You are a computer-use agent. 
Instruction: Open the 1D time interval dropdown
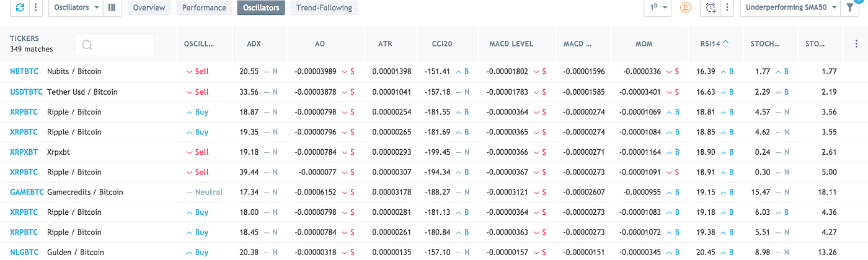point(658,7)
